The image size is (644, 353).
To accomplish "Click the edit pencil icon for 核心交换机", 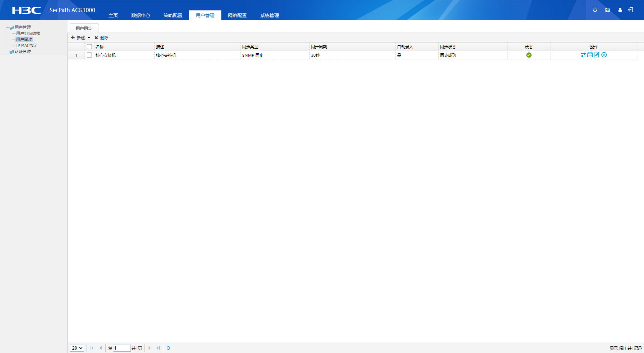I will [x=597, y=55].
